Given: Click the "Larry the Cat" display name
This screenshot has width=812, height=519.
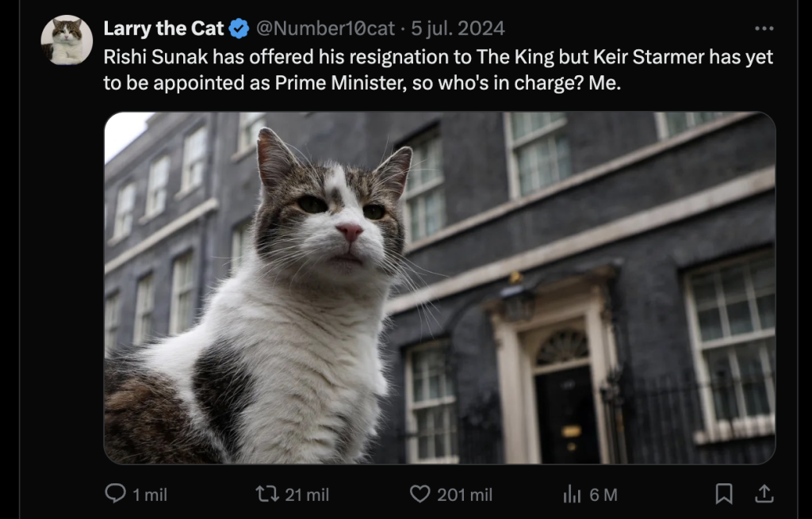Looking at the screenshot, I should [x=164, y=29].
